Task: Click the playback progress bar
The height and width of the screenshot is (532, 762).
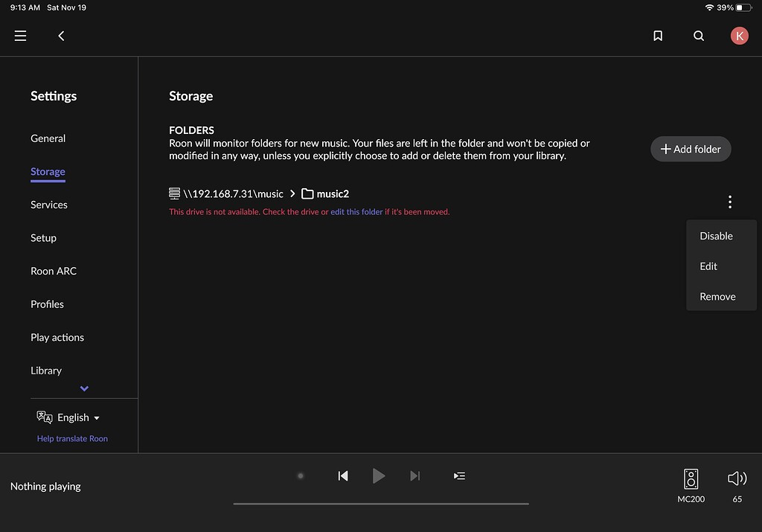Action: [380, 503]
